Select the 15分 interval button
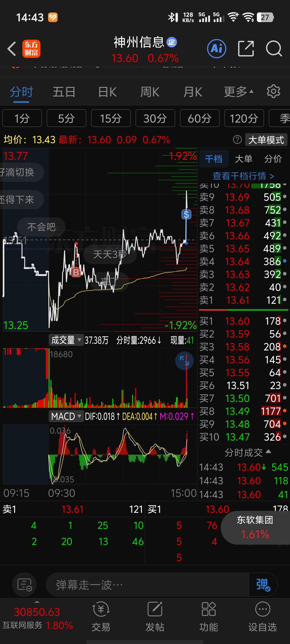The height and width of the screenshot is (644, 290). (111, 118)
